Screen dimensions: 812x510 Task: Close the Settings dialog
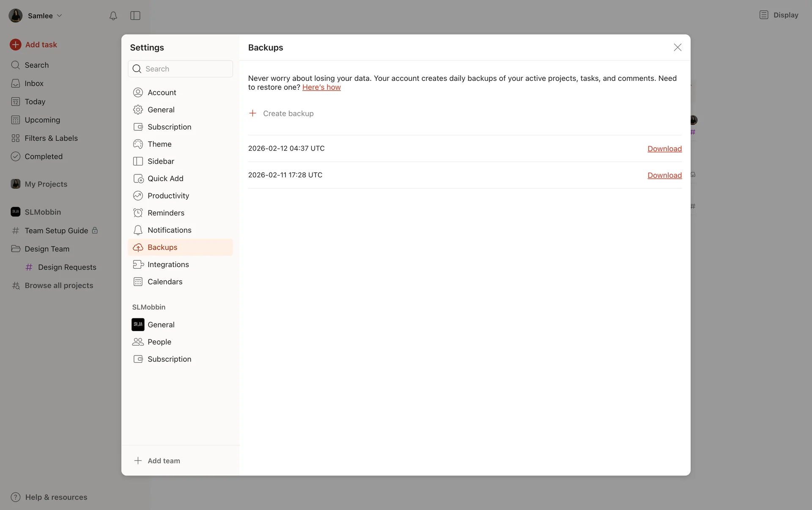678,47
